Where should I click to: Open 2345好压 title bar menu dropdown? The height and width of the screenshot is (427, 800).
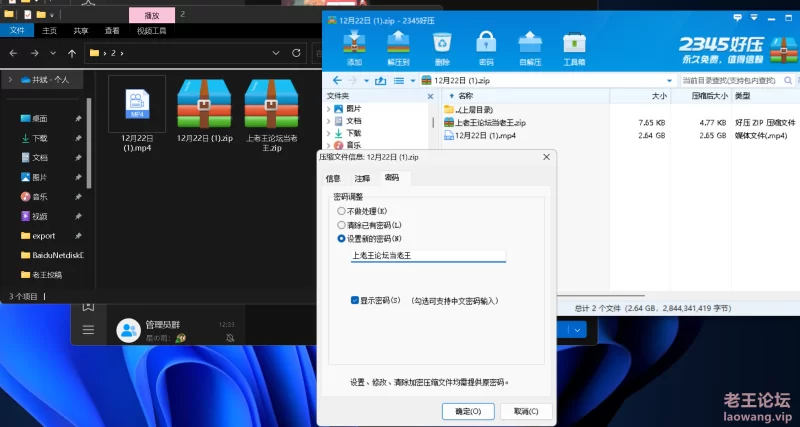pos(754,17)
